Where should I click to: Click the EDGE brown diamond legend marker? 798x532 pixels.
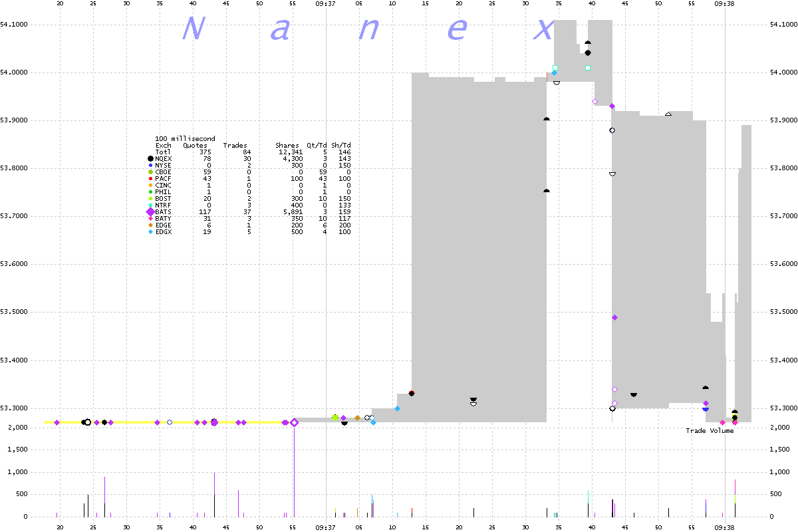point(151,225)
